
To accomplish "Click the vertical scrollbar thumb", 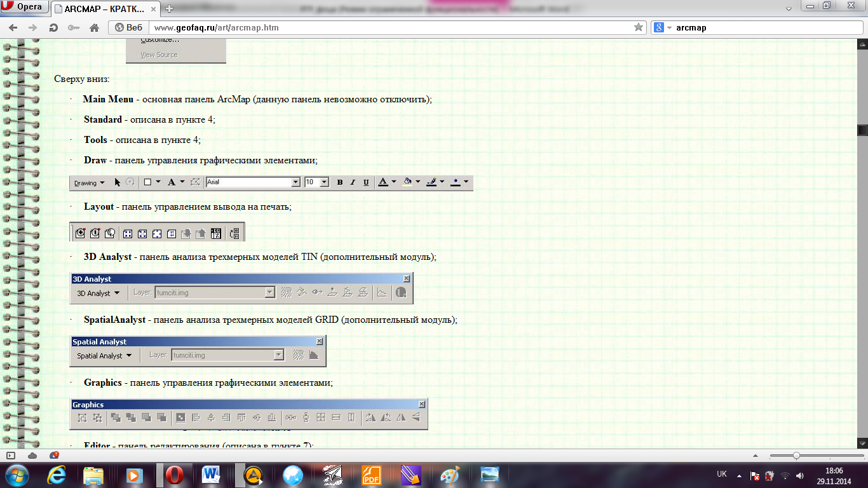I will pos(862,130).
